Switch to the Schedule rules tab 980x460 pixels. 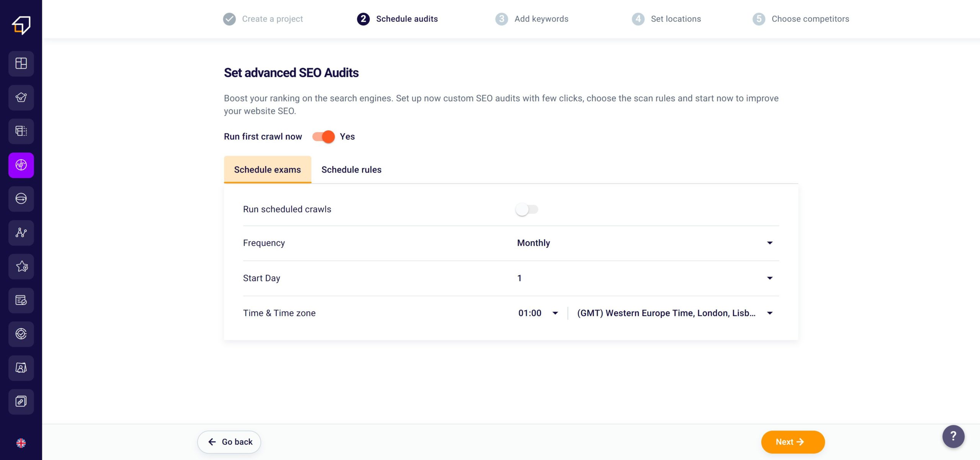351,170
